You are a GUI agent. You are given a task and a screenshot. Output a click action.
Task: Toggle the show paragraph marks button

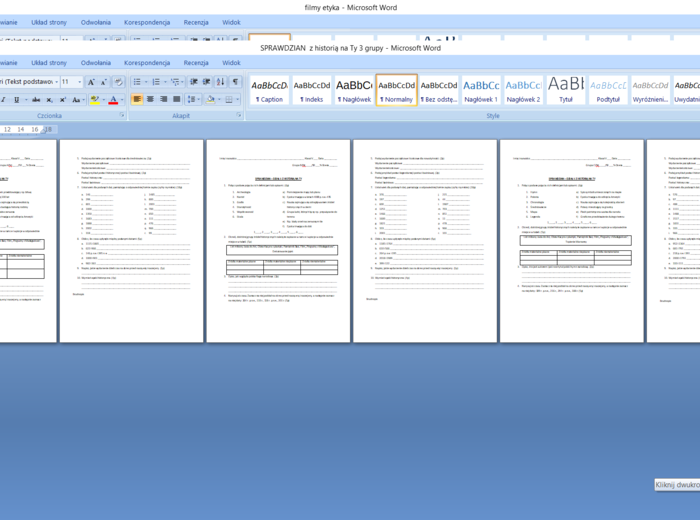[236, 82]
